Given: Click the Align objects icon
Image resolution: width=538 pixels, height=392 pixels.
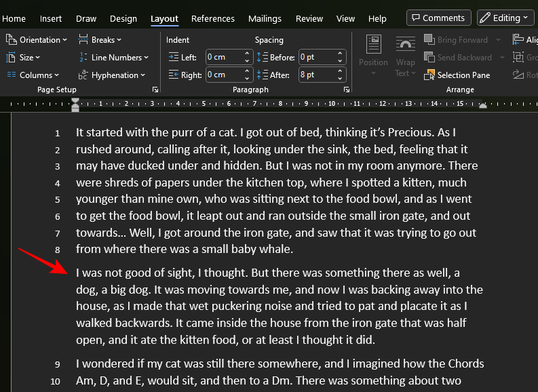Looking at the screenshot, I should coord(518,39).
